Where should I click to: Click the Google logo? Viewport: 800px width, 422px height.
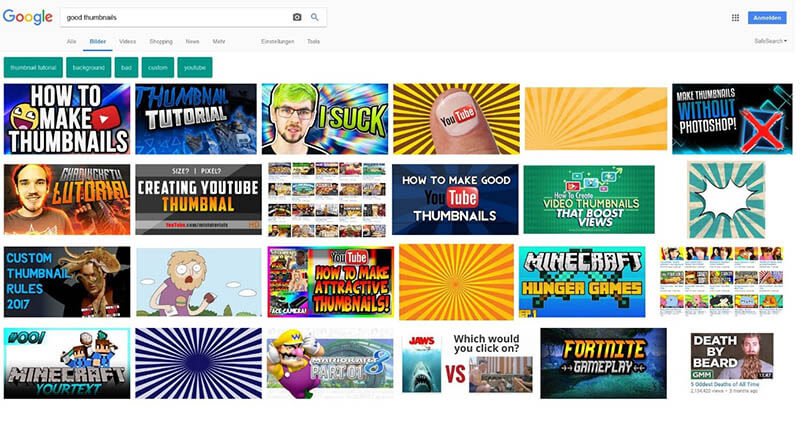[x=27, y=17]
